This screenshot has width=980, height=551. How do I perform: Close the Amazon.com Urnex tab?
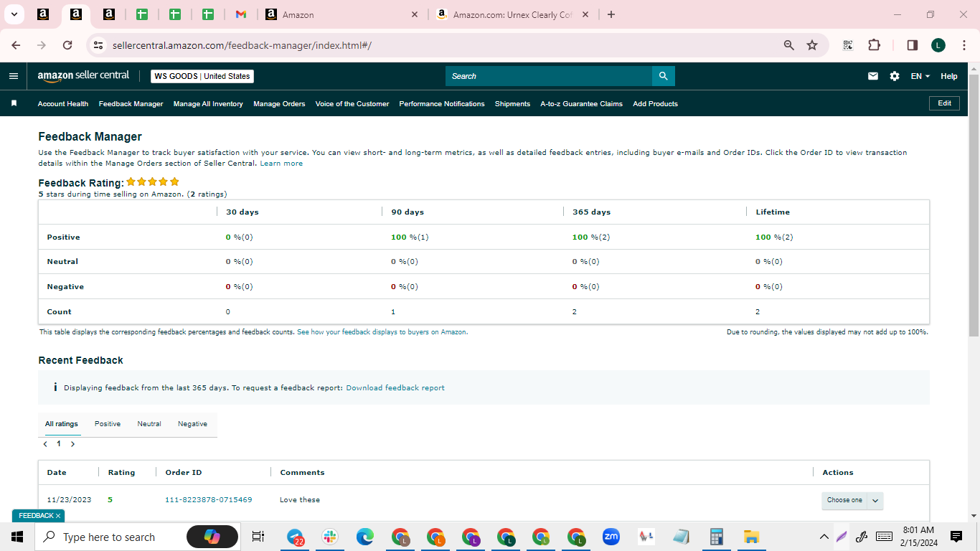(x=585, y=14)
